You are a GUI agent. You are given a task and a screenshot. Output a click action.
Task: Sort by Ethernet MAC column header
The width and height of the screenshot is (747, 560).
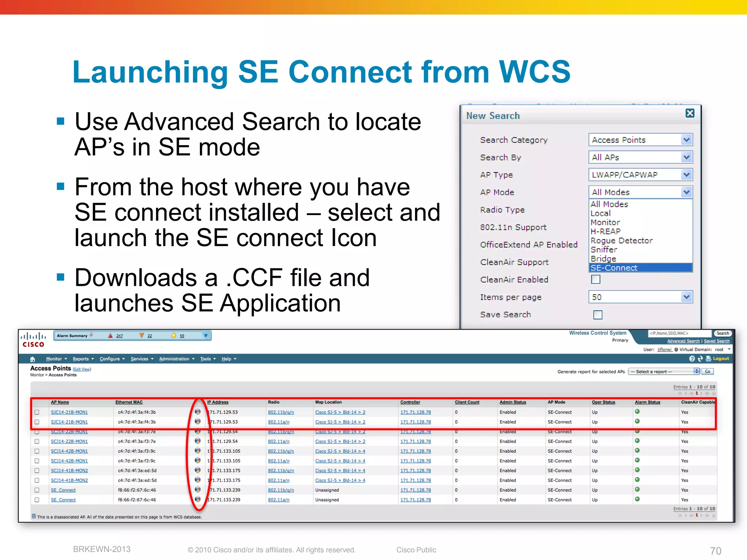(x=129, y=402)
